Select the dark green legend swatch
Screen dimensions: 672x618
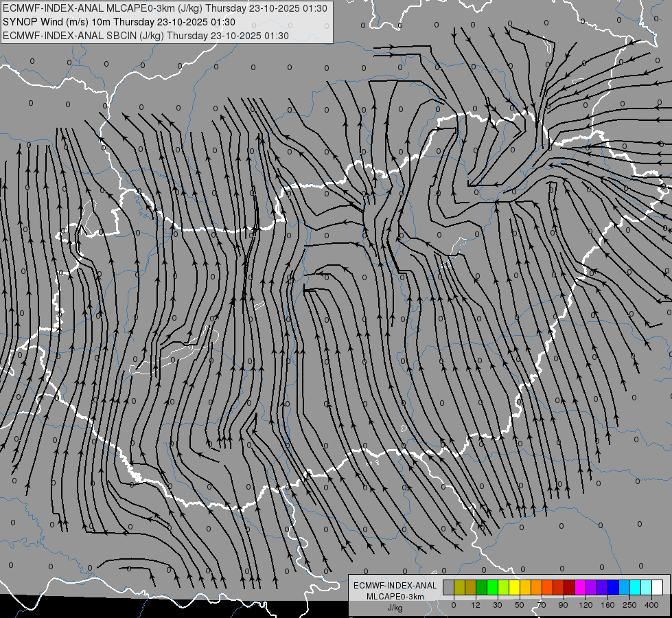coord(481,587)
